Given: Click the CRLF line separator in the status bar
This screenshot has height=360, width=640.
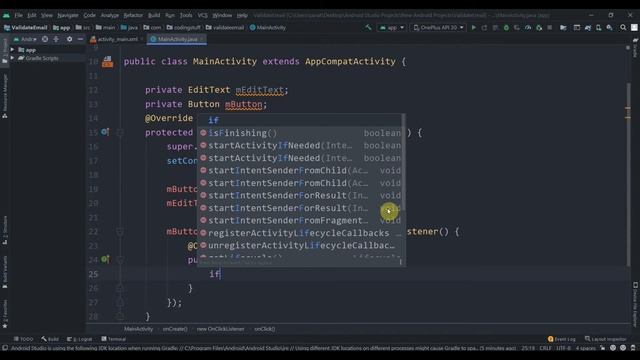Looking at the screenshot, I should [545, 348].
